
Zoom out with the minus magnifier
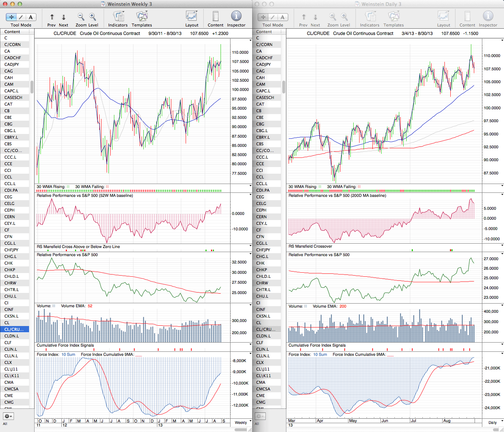pos(81,17)
